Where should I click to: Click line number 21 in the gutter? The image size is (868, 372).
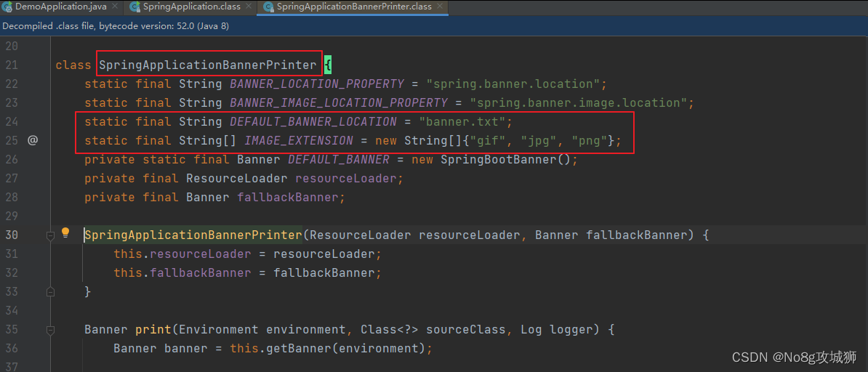[12, 65]
